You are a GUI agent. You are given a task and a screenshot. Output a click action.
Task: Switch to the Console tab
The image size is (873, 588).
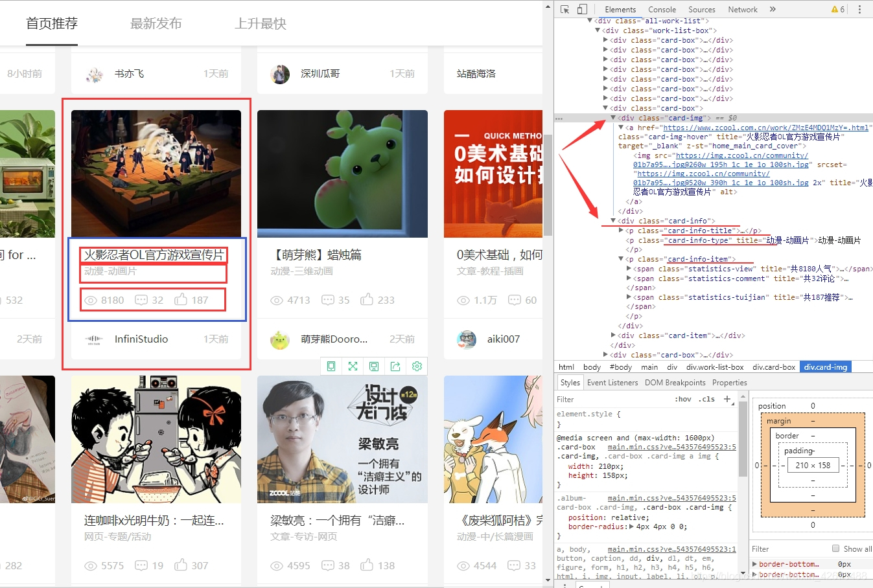[662, 9]
